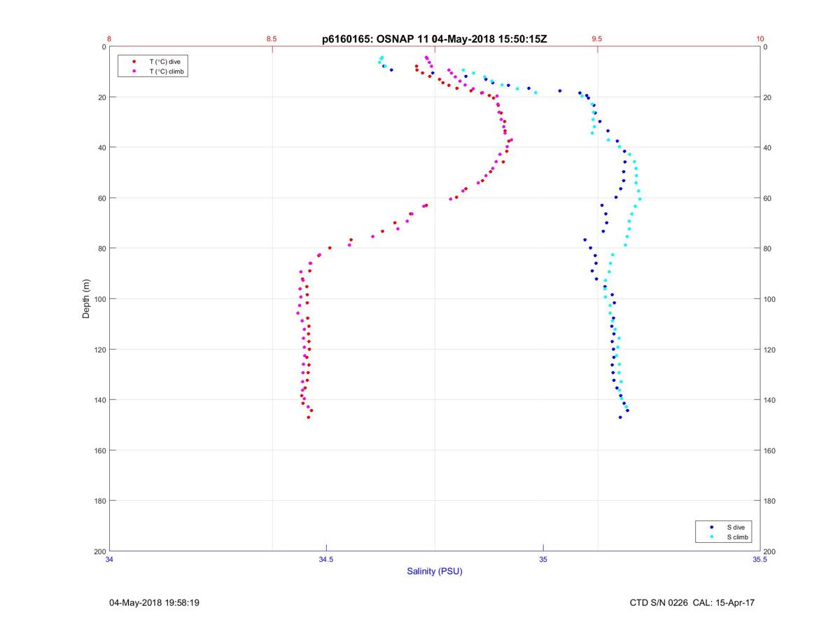
Task: Click the left depth axis tick "40"
Action: [x=101, y=148]
